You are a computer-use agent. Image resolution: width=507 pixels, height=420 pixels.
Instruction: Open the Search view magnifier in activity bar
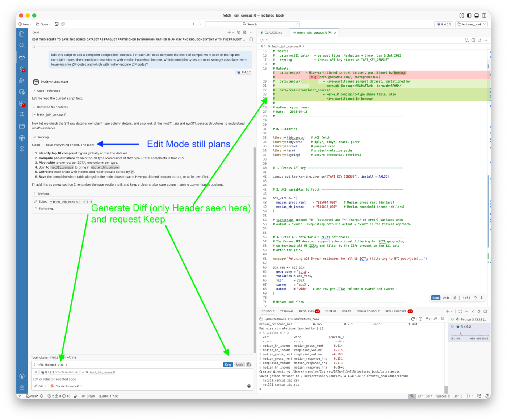[x=22, y=45]
